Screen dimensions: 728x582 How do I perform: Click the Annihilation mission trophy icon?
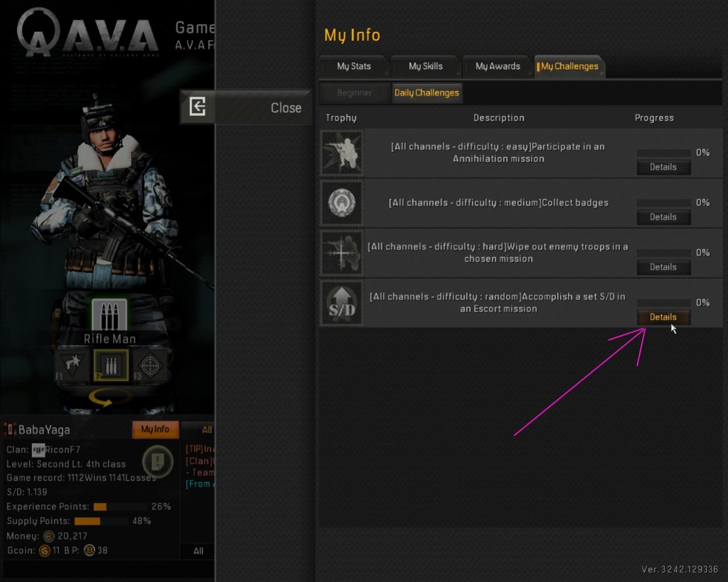click(342, 152)
